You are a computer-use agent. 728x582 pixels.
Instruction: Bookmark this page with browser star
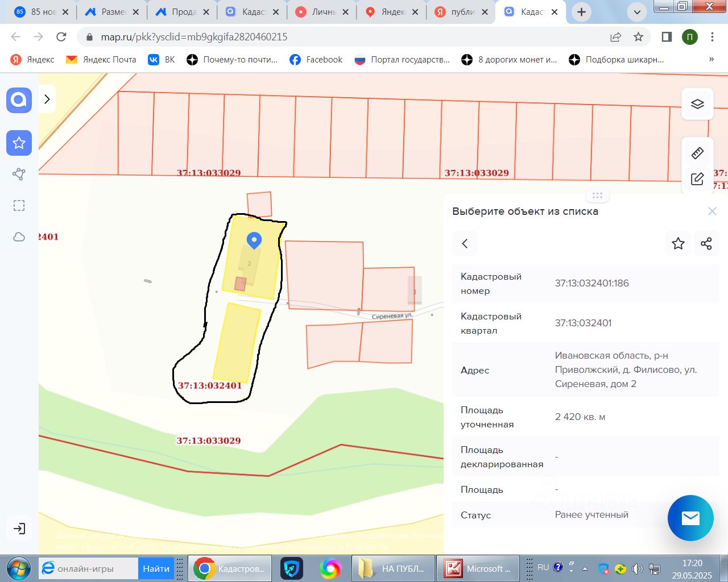(638, 37)
